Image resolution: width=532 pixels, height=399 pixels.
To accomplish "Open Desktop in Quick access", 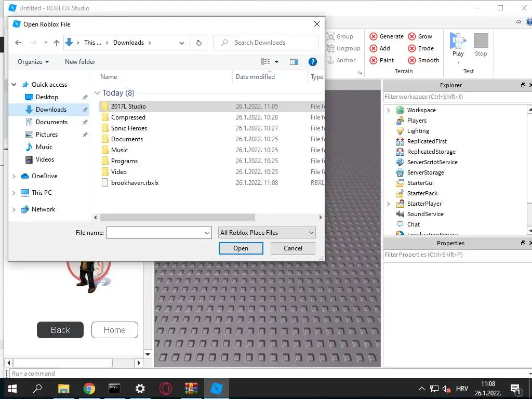I will (x=47, y=97).
